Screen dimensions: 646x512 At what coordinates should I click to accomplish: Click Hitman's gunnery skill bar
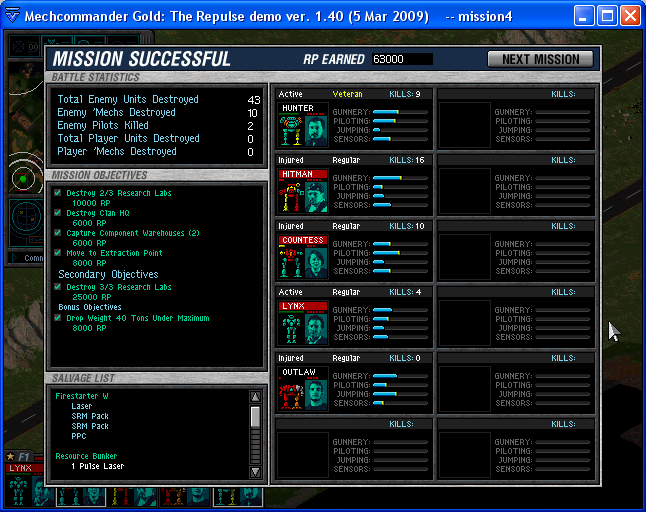[x=400, y=178]
